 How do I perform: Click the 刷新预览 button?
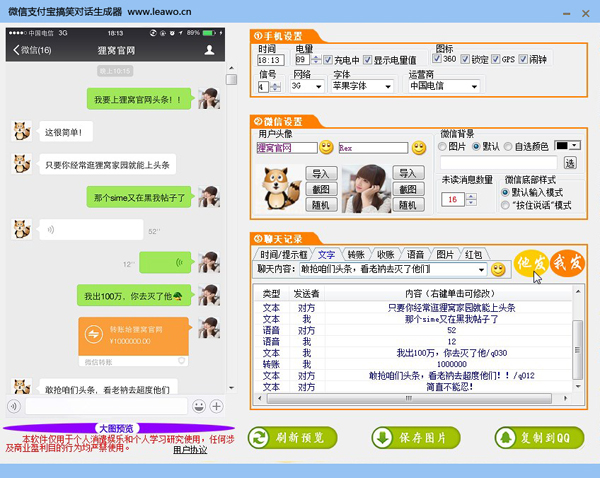click(293, 437)
